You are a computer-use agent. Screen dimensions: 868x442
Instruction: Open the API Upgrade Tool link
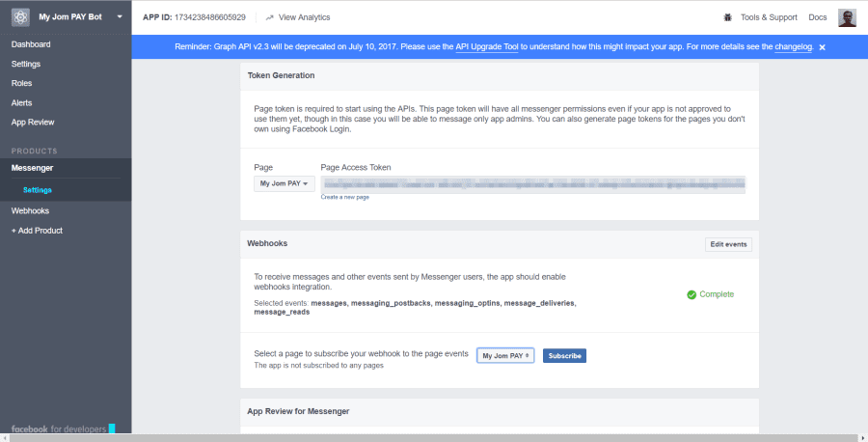tap(487, 46)
